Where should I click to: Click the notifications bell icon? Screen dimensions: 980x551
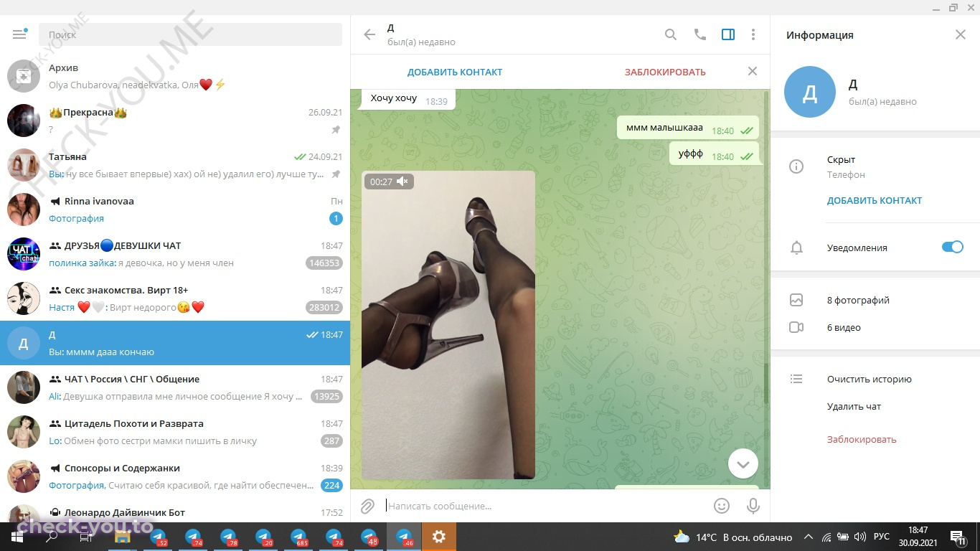pos(796,248)
